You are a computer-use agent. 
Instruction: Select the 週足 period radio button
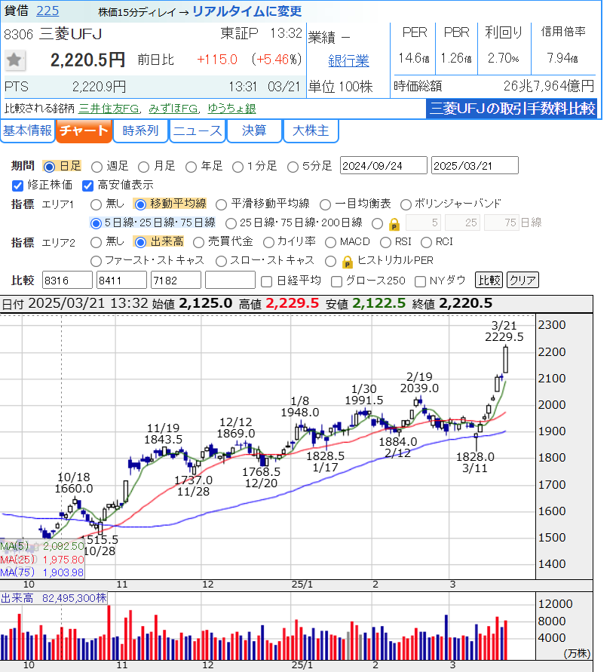point(97,166)
